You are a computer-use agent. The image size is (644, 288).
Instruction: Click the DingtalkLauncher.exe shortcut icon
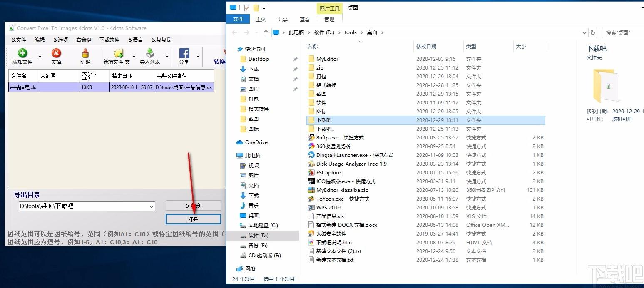click(x=311, y=155)
